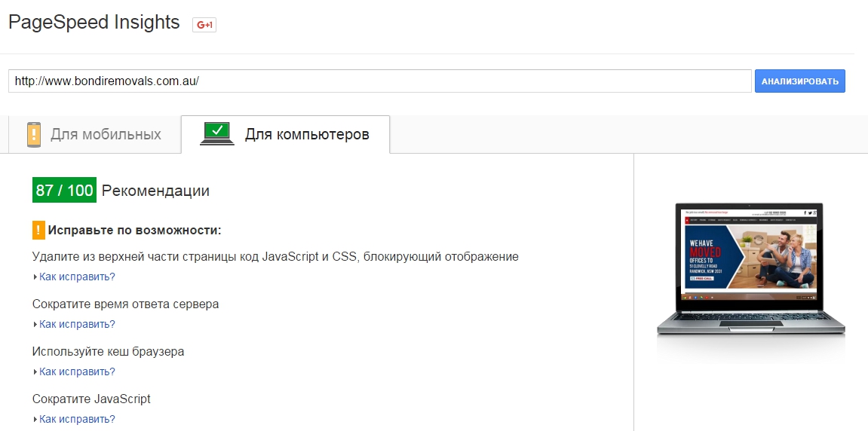
Task: Click the laptop checkmark icon
Action: pyautogui.click(x=217, y=133)
